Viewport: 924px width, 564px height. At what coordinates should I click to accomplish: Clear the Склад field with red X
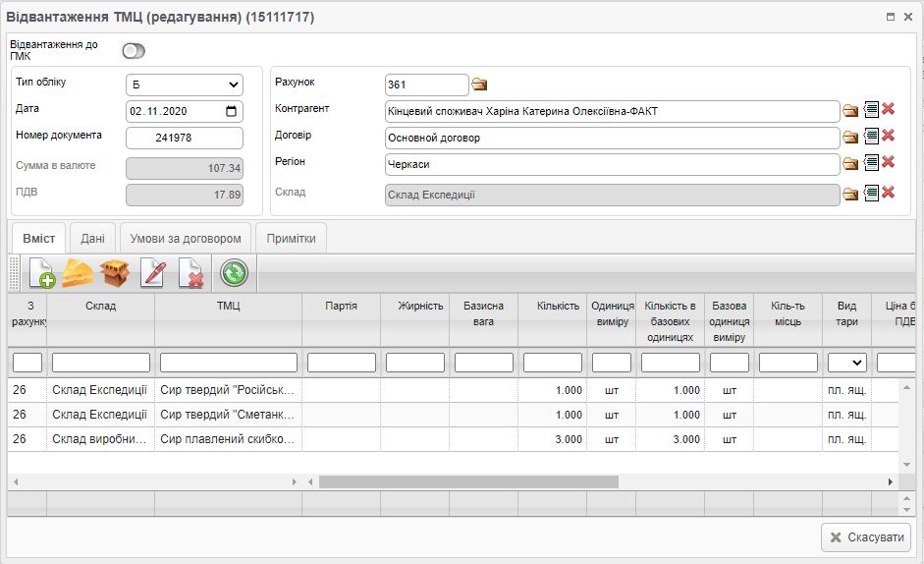[888, 192]
